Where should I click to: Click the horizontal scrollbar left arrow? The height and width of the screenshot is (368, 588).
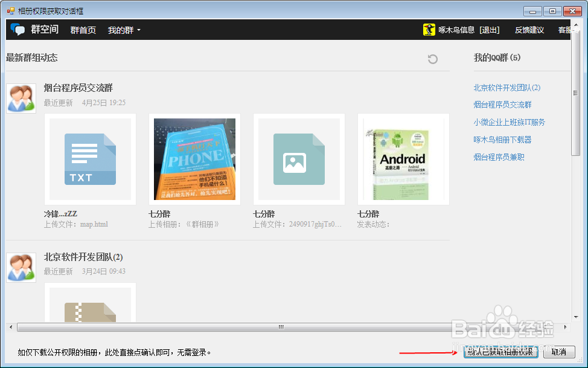[x=11, y=327]
